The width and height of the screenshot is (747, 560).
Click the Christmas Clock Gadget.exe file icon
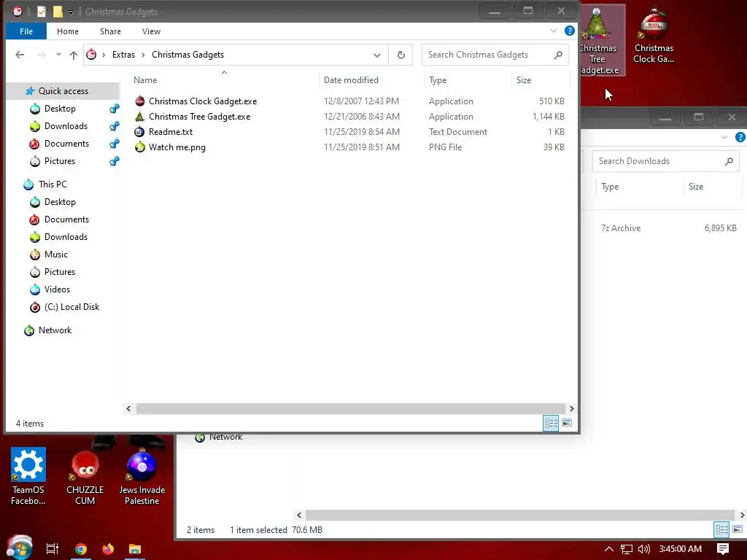[139, 101]
